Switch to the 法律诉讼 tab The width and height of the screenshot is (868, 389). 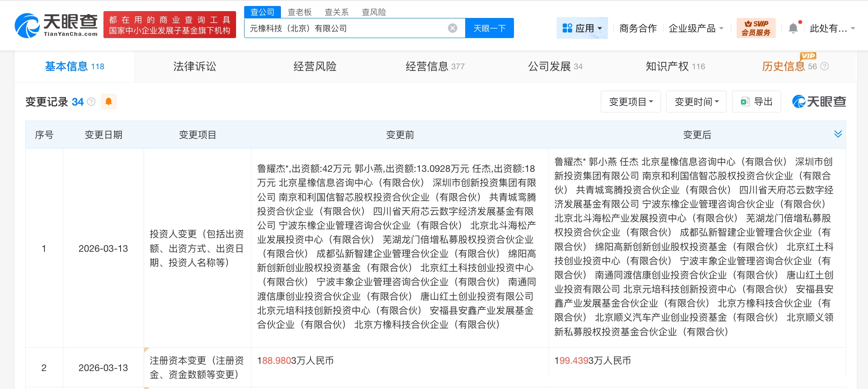(x=195, y=66)
